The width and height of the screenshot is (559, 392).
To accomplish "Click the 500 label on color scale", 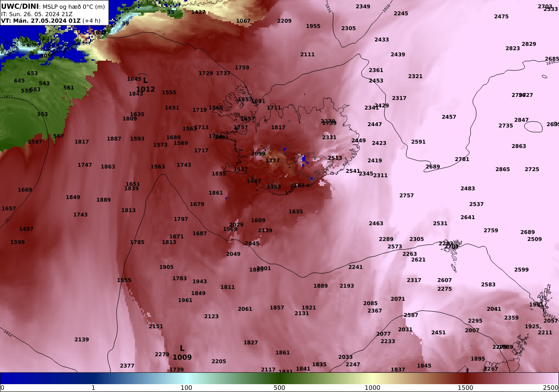I will coord(279,388).
